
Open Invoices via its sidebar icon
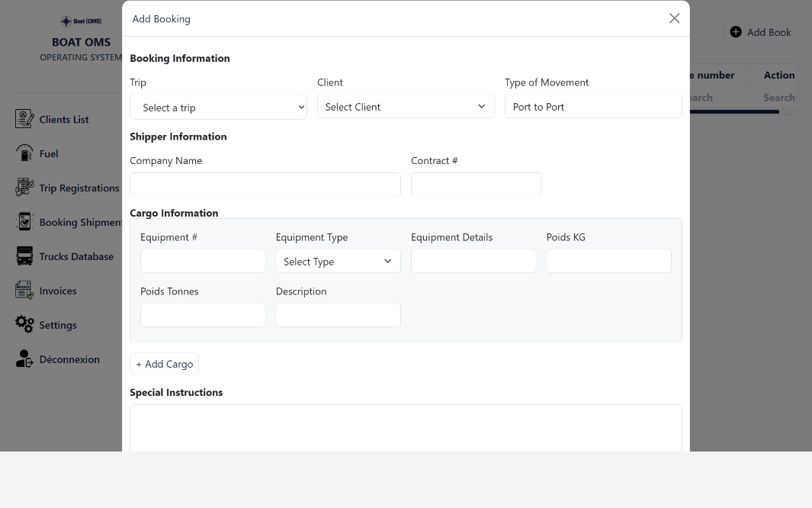click(x=24, y=291)
